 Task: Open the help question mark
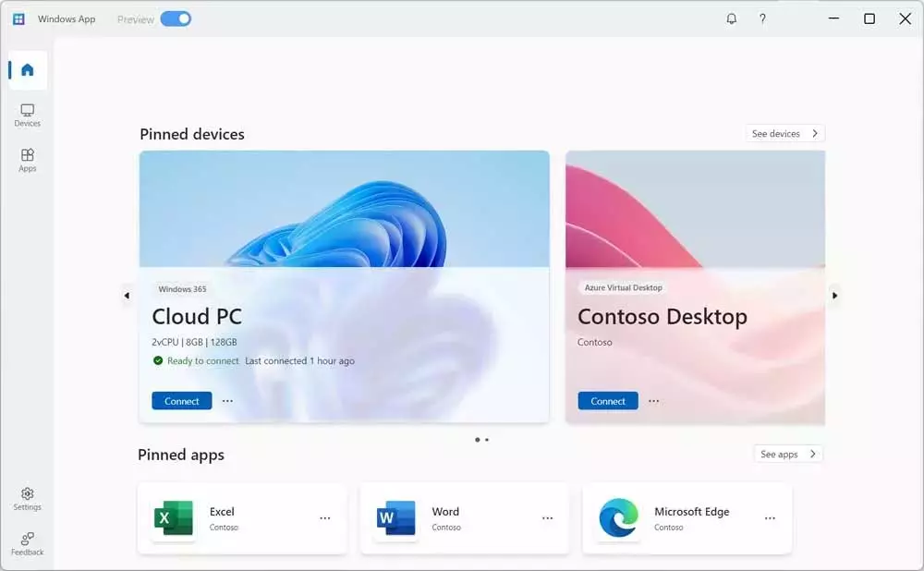pos(762,18)
